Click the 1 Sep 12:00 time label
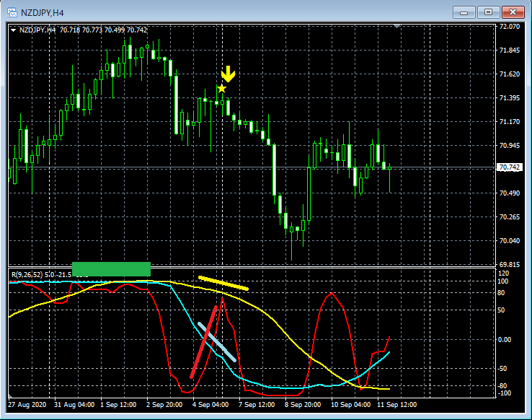This screenshot has height=420, width=532. pos(118,405)
